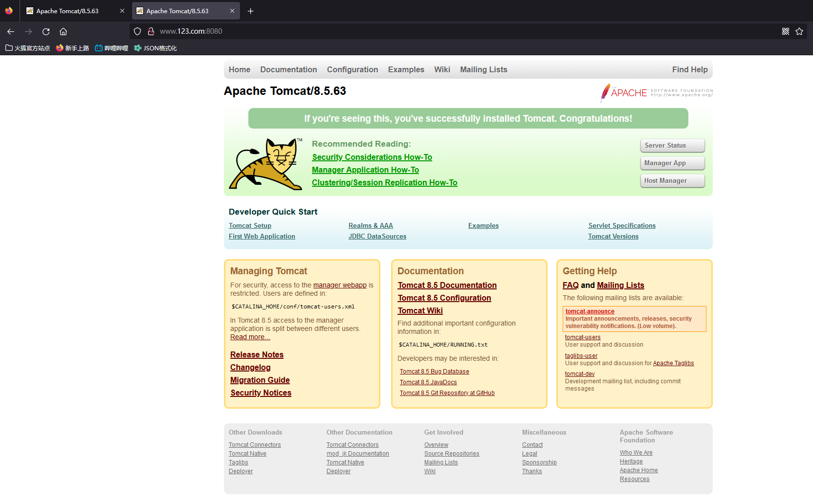Open the 火狐官方站点 bookmark folder

tap(28, 48)
